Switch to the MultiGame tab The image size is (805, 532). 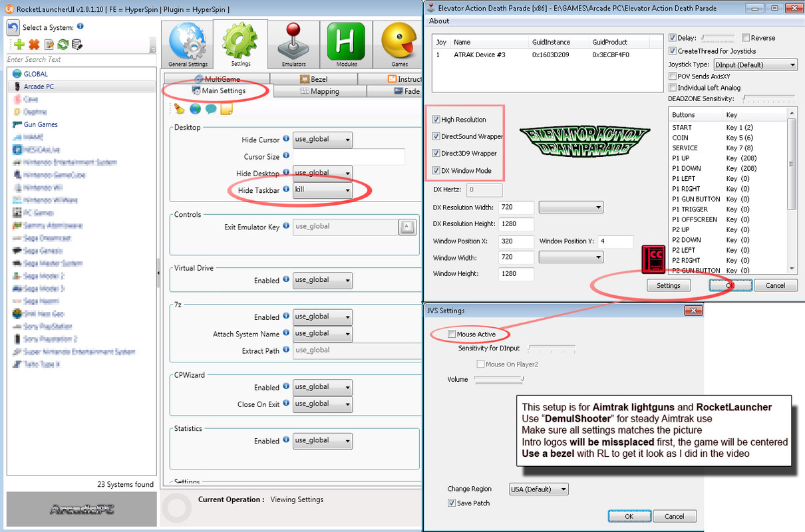point(217,79)
